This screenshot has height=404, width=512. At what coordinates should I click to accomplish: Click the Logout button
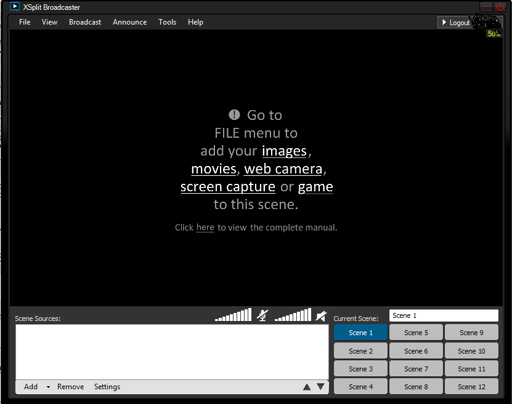pos(455,22)
